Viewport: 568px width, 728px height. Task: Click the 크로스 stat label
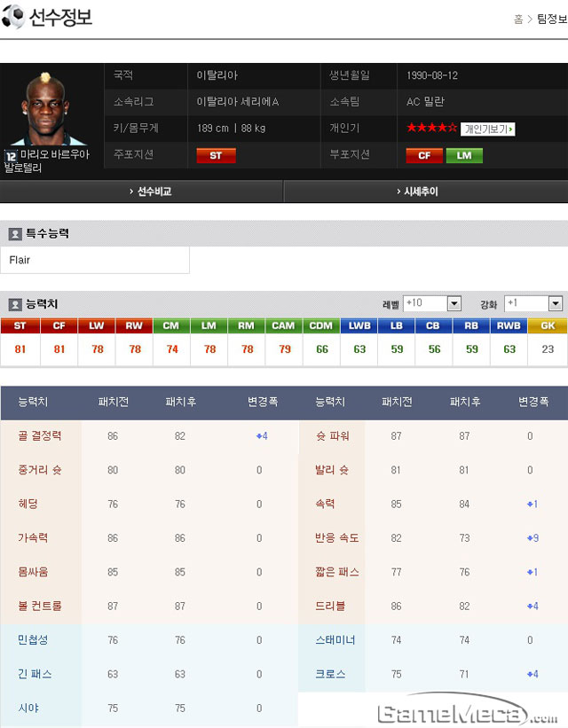click(x=330, y=674)
